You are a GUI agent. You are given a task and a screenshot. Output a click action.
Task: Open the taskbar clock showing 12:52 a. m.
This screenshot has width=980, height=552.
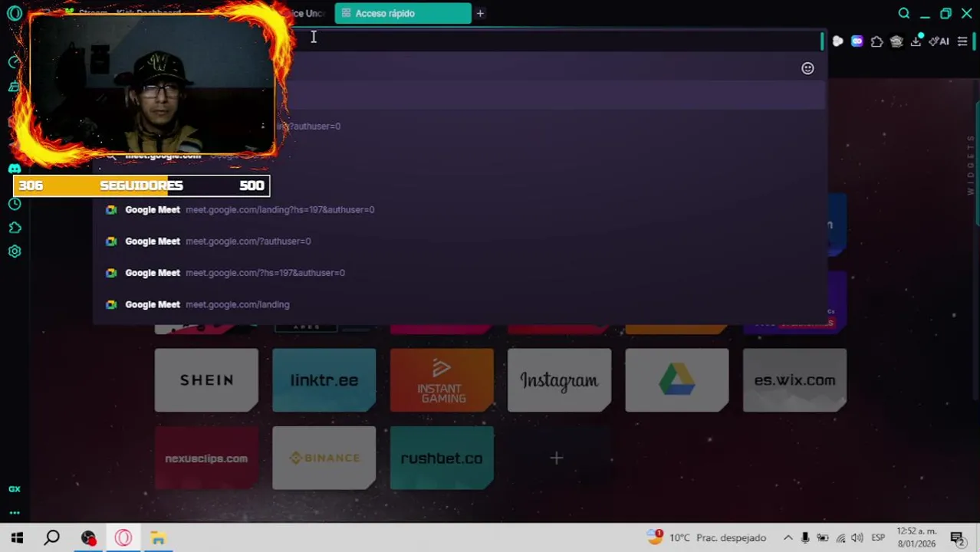pyautogui.click(x=917, y=537)
